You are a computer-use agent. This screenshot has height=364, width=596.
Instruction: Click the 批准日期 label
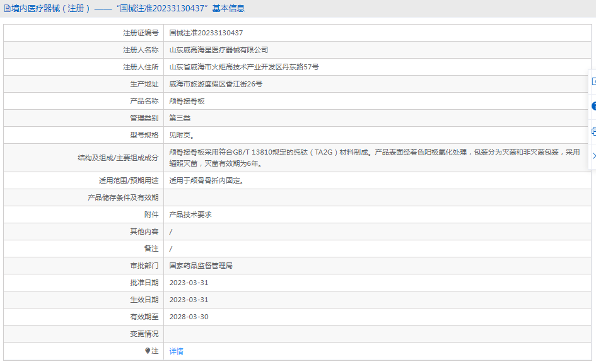pyautogui.click(x=144, y=283)
